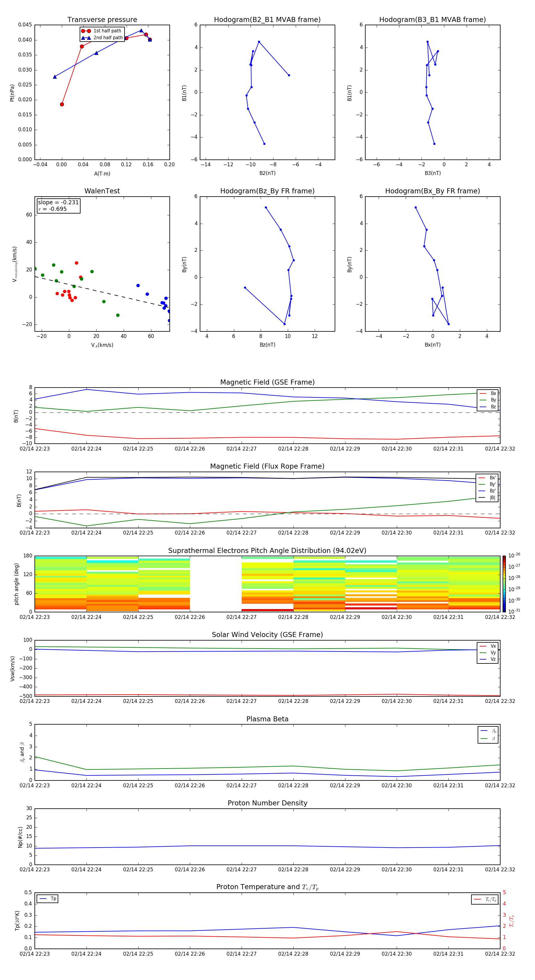Image resolution: width=535 pixels, height=980 pixels.
Task: Select the By' legend entry in Flux Rope panel
Action: coord(487,484)
